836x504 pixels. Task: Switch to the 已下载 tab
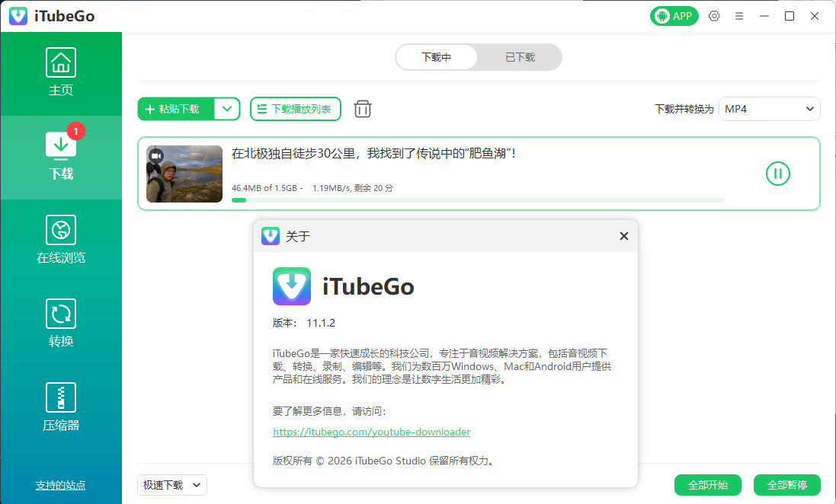point(520,57)
